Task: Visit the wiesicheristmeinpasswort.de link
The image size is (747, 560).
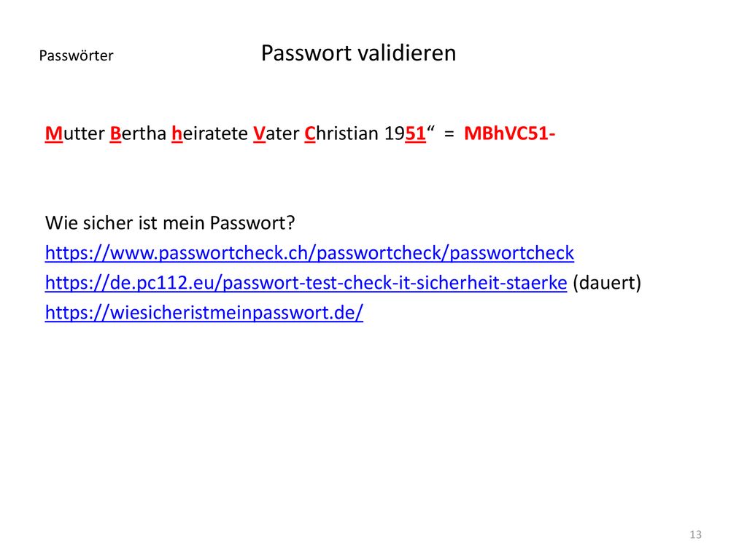Action: (x=204, y=313)
